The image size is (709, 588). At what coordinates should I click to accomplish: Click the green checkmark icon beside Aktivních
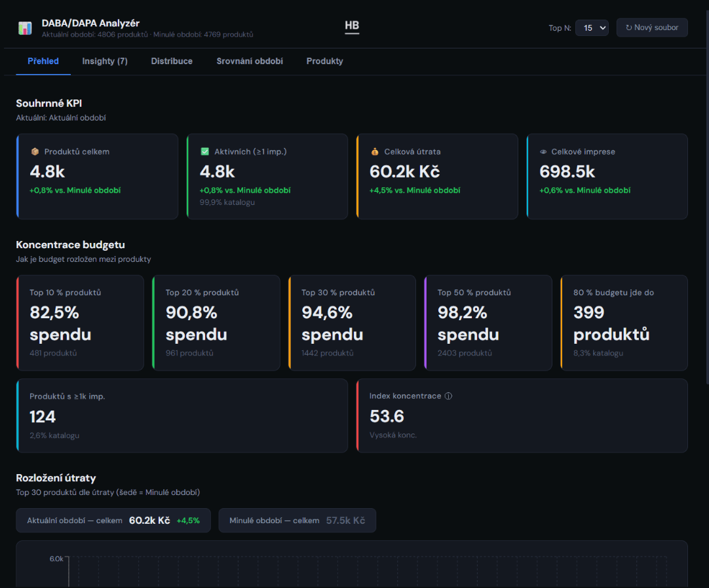pos(204,152)
